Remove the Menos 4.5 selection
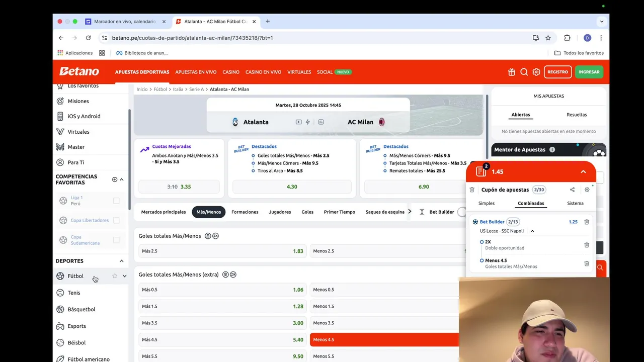Viewport: 644px width, 362px height. pos(587,263)
